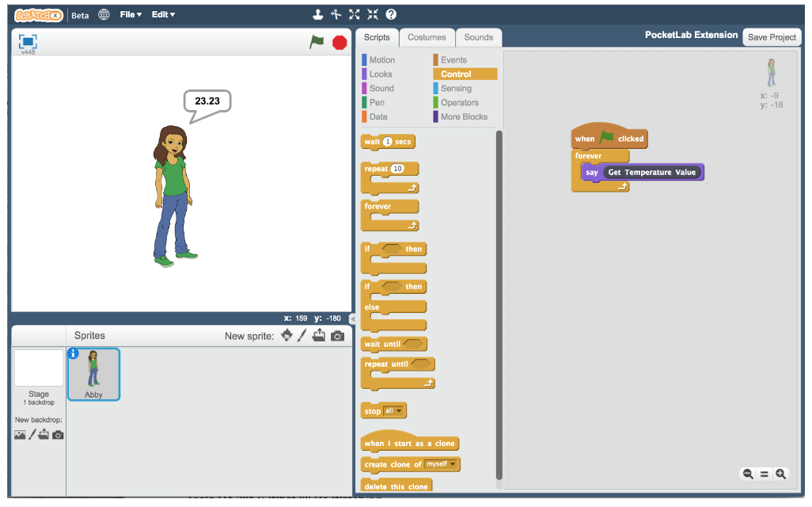Select the grow sprite tool
Image resolution: width=812 pixels, height=507 pixels.
point(355,13)
